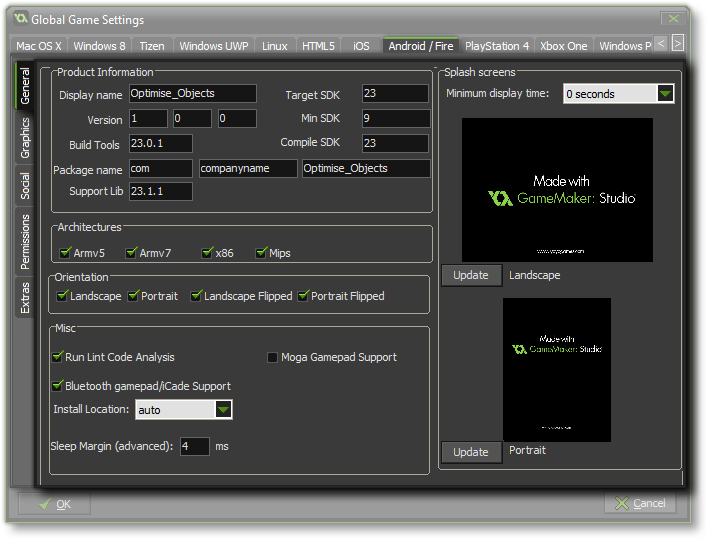
Task: Switch to the PlayStation 4 tab
Action: (496, 46)
